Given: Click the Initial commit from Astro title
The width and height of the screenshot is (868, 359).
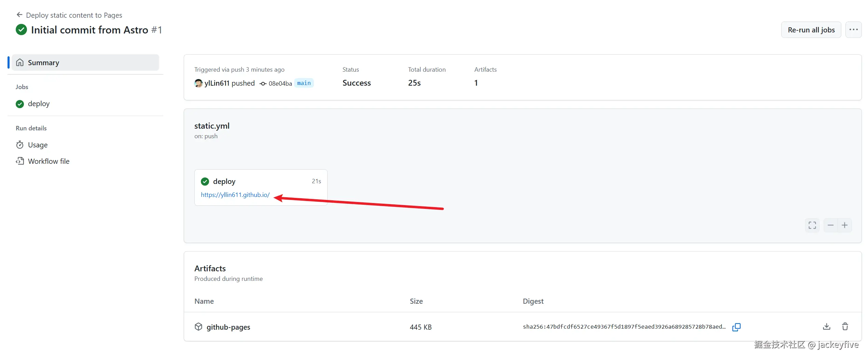Looking at the screenshot, I should (89, 30).
